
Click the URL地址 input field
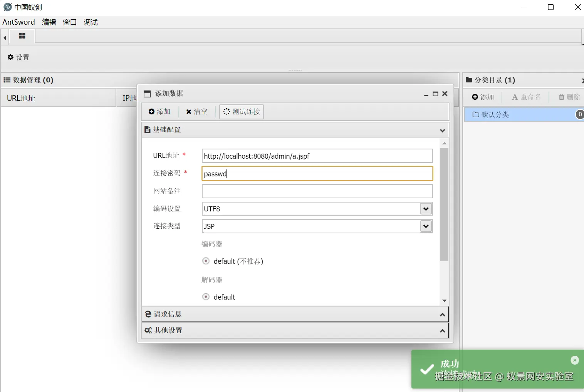317,156
